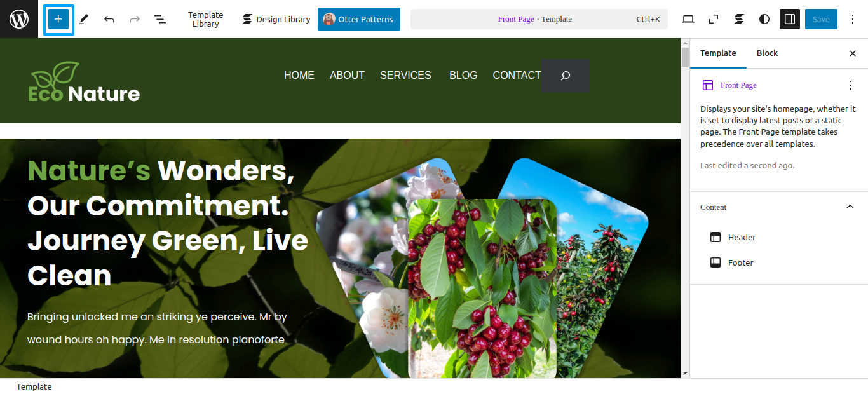The width and height of the screenshot is (868, 394).
Task: Open Template Library
Action: point(205,19)
